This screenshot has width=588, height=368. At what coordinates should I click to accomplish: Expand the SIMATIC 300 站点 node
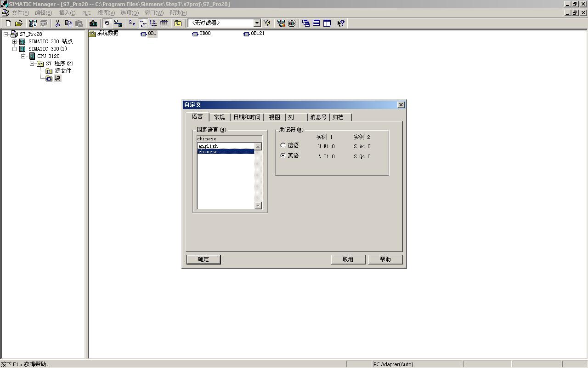[15, 41]
